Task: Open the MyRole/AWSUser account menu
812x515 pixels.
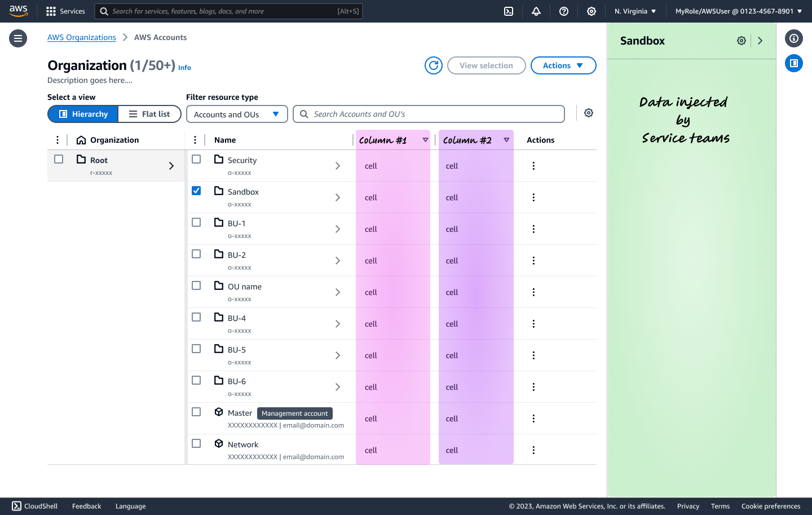Action: [x=739, y=11]
